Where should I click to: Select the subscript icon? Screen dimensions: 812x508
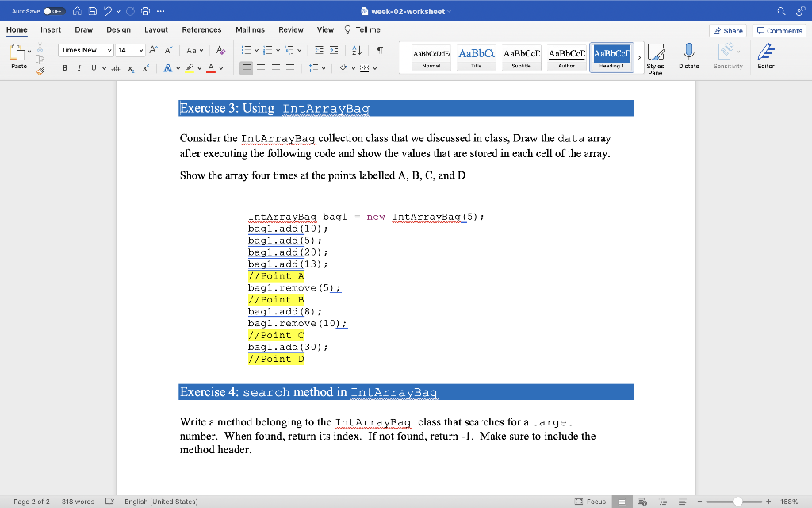tap(130, 68)
